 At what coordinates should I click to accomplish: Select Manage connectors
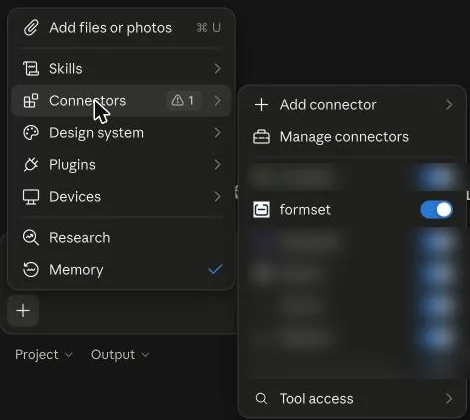pos(353,137)
